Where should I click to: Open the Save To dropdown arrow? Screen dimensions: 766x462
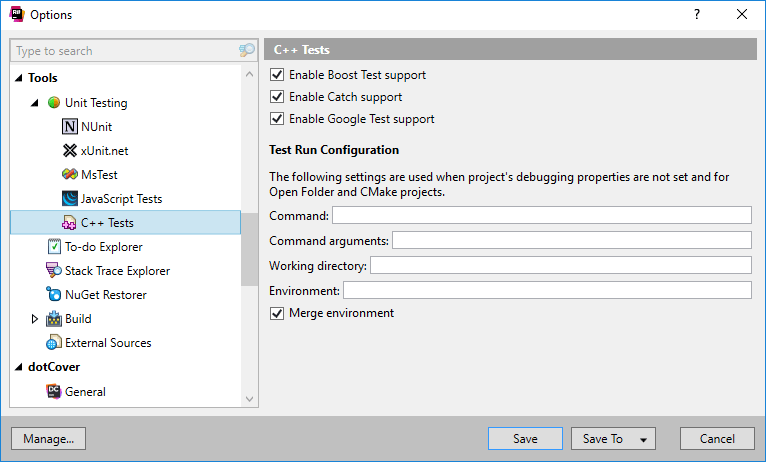pos(643,440)
